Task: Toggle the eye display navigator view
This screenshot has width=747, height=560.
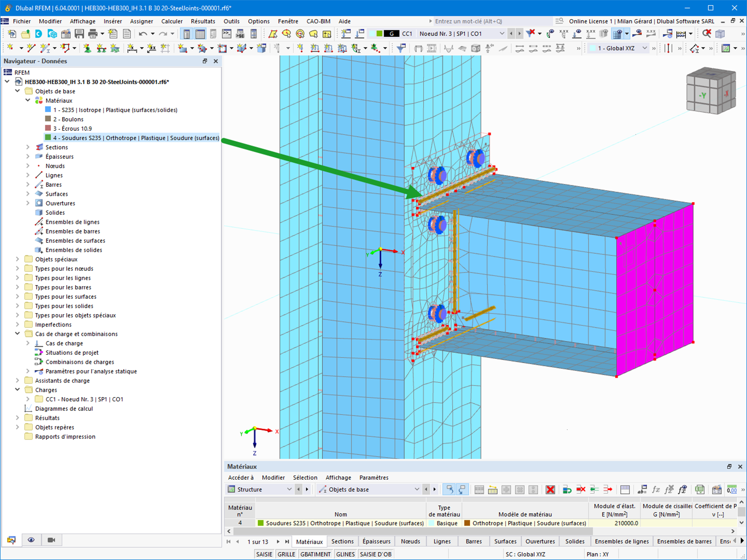Action: [x=31, y=540]
